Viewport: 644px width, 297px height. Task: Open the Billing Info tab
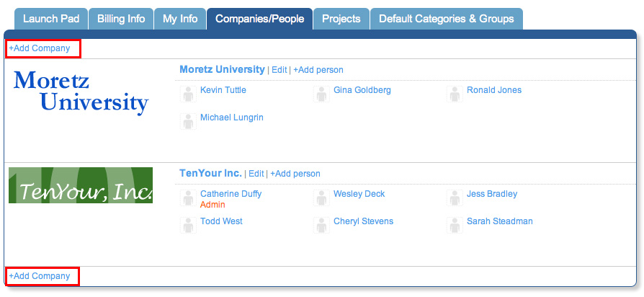[x=121, y=19]
